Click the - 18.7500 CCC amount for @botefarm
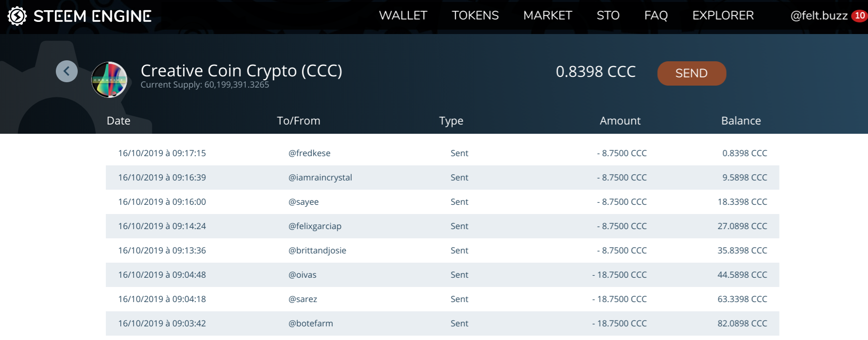This screenshot has width=868, height=340. 619,323
